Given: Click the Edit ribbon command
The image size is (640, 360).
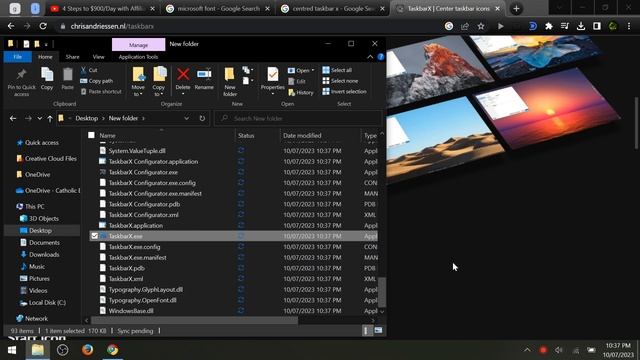Looking at the screenshot, I should (x=297, y=81).
